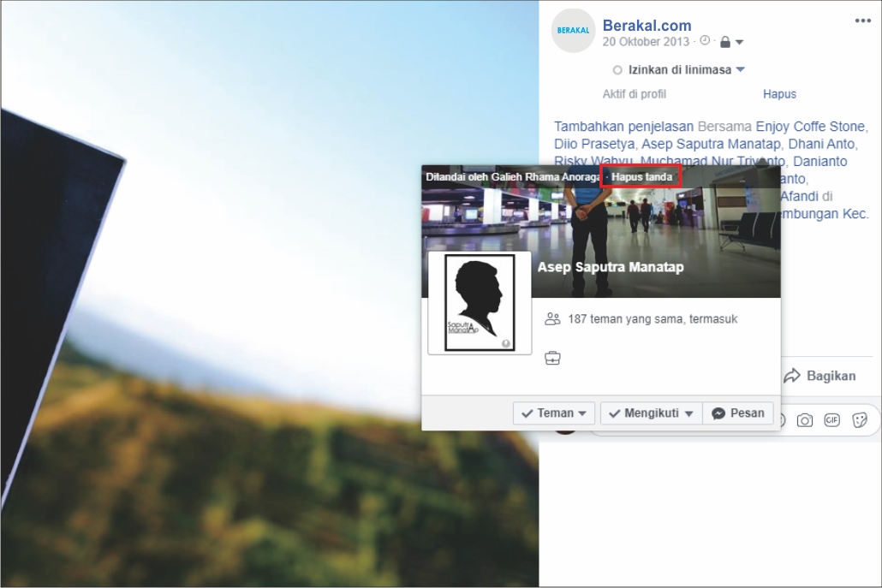The width and height of the screenshot is (882, 588).
Task: Click the Pesan message button
Action: (737, 413)
